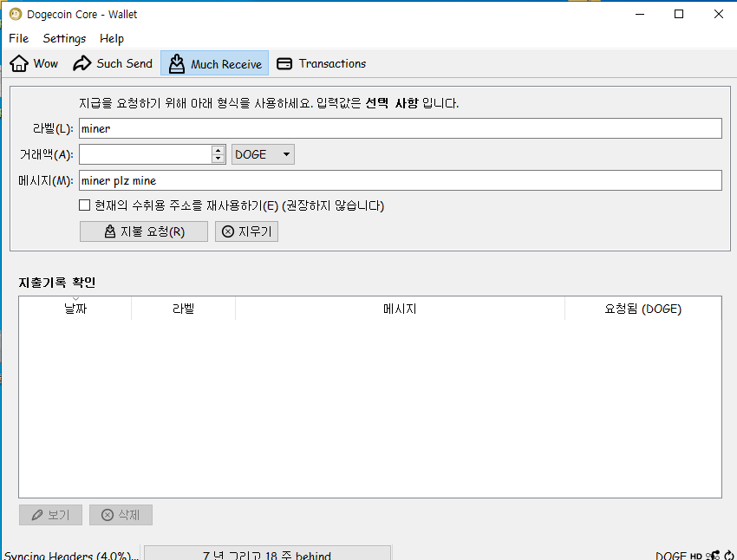Open the DOGE unit dropdown

pos(264,154)
